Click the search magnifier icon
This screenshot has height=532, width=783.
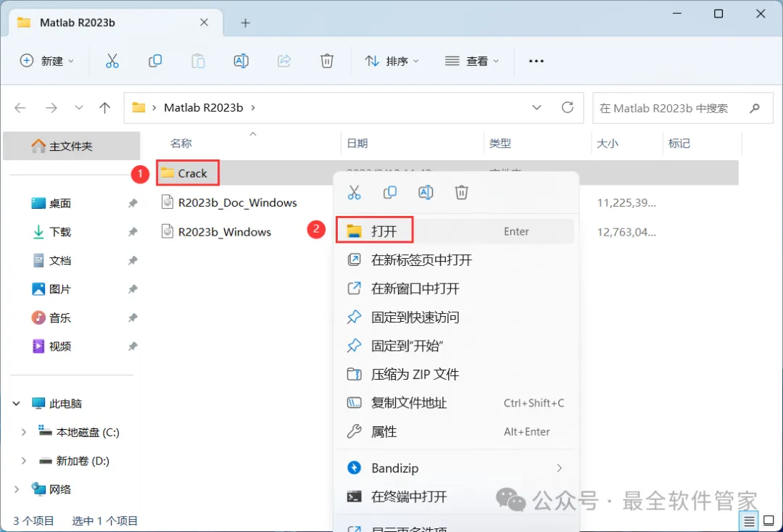(x=755, y=108)
